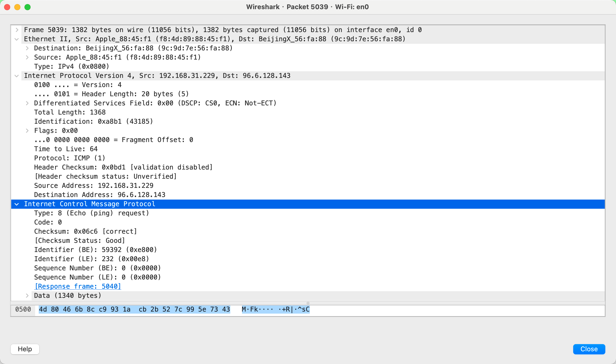This screenshot has width=616, height=364.
Task: Select Type: 8 Echo ping request row
Action: (91, 213)
